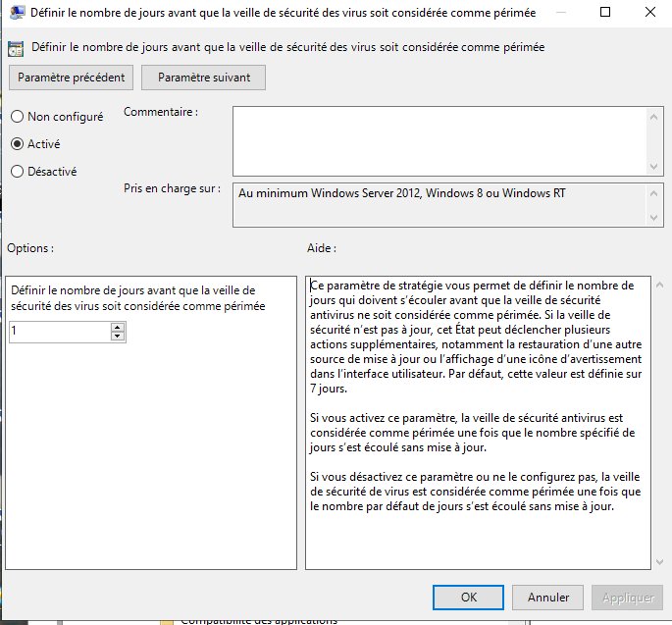This screenshot has width=672, height=625.
Task: Choose the Activé radio option
Action: click(x=17, y=144)
